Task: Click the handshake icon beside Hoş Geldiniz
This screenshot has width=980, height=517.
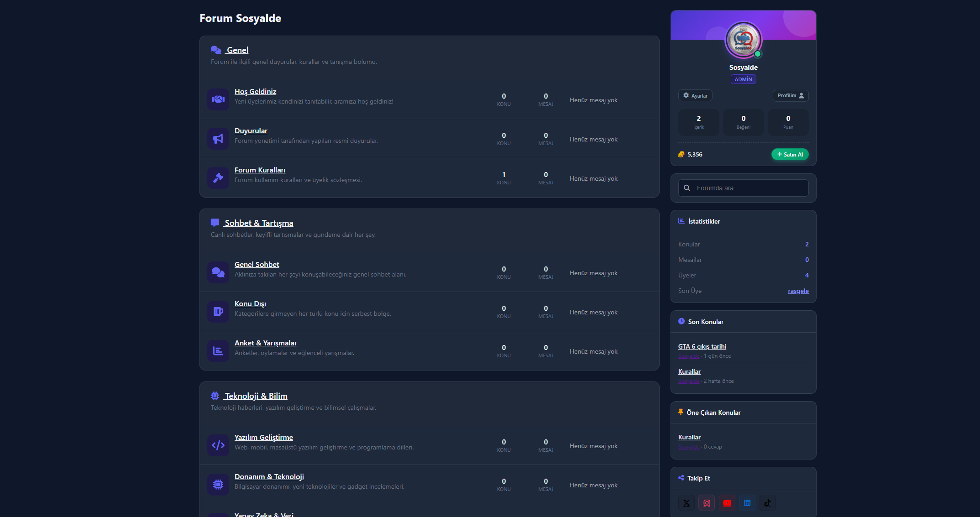Action: coord(218,99)
